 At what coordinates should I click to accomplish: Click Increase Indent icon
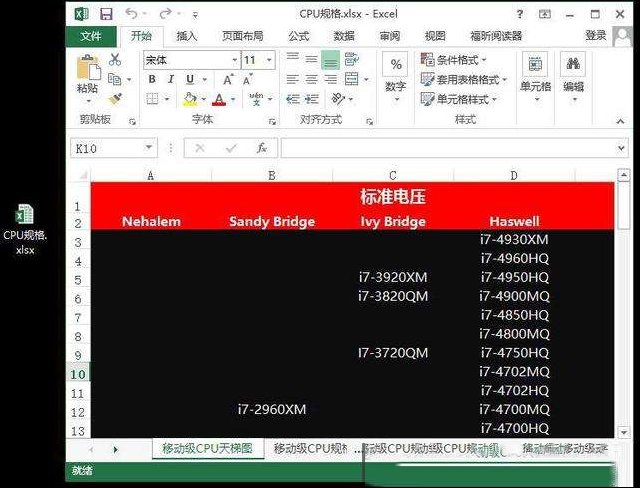click(x=312, y=99)
